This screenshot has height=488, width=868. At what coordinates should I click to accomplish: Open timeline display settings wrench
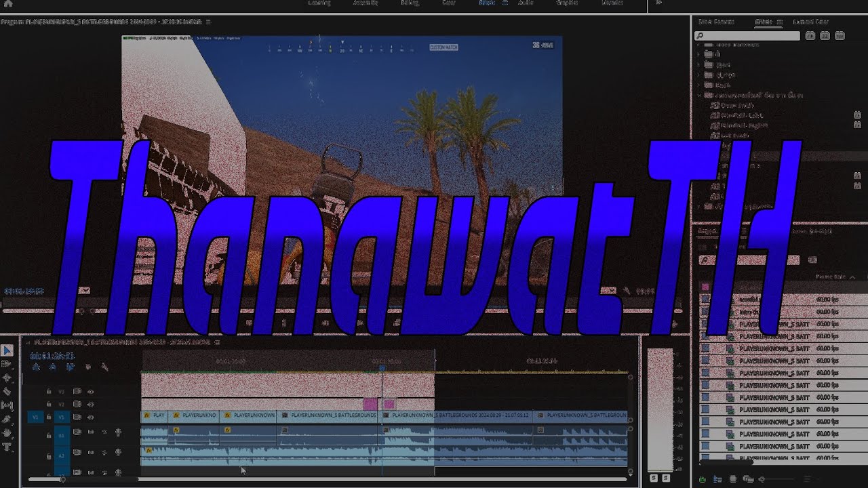[104, 367]
